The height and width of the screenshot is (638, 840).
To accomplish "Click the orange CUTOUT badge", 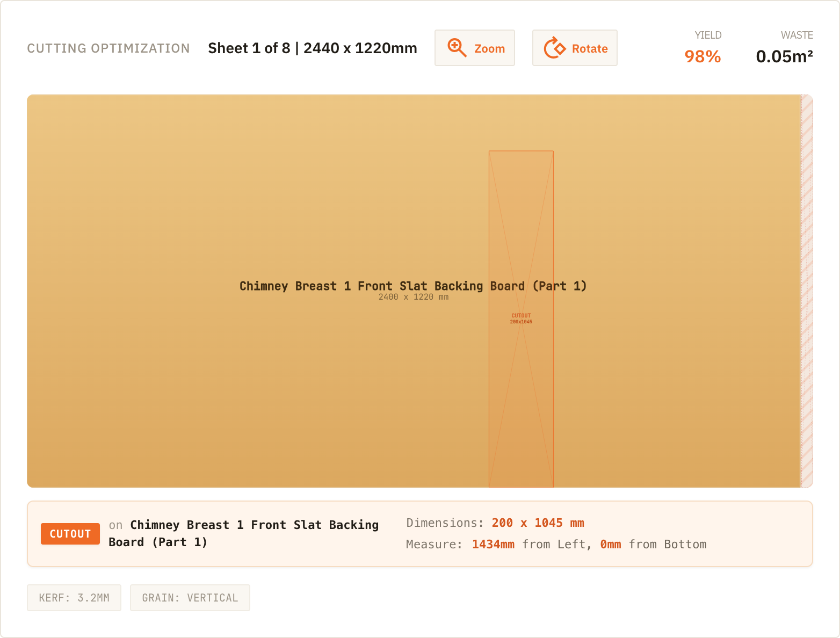I will 70,534.
